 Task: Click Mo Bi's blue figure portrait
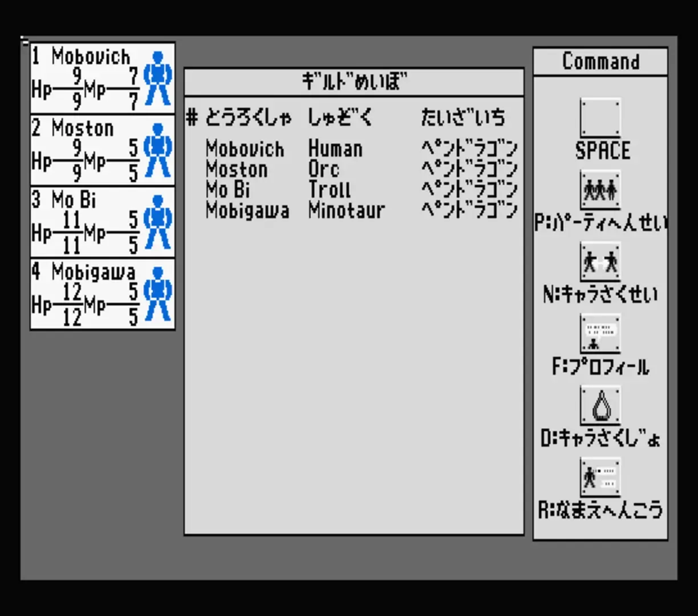[x=157, y=222]
